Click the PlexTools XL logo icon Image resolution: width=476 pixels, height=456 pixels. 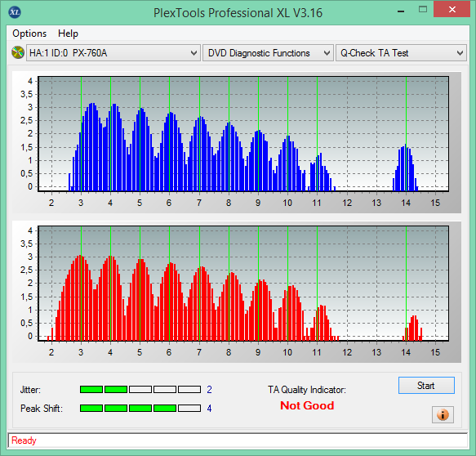tap(15, 12)
